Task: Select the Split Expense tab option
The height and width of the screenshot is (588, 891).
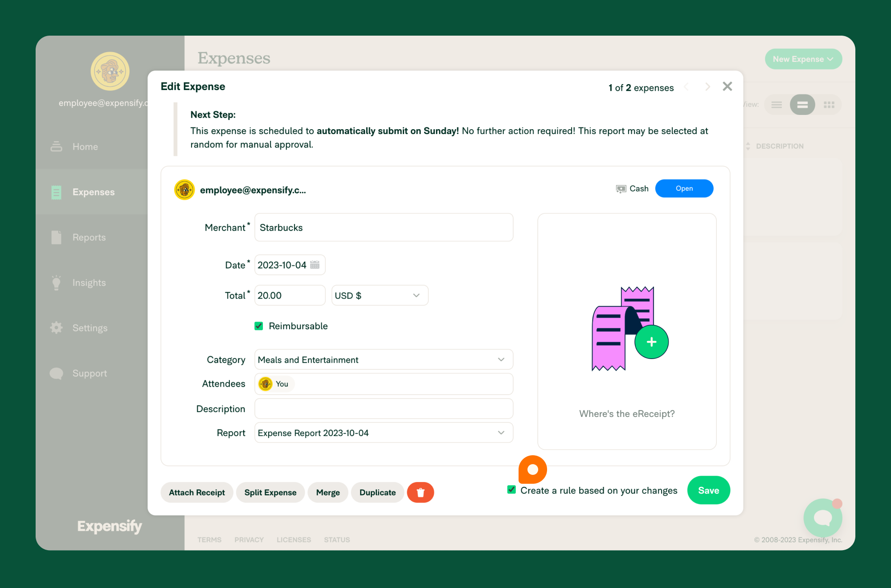Action: click(270, 492)
